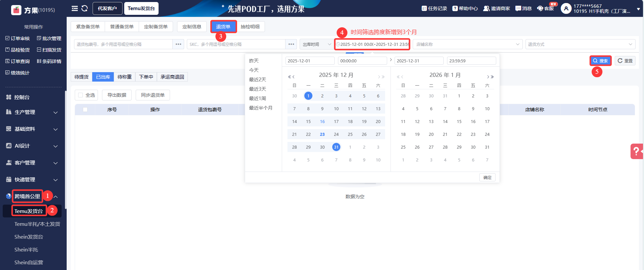
Task: Select the 待提货 status tab
Action: (x=81, y=77)
